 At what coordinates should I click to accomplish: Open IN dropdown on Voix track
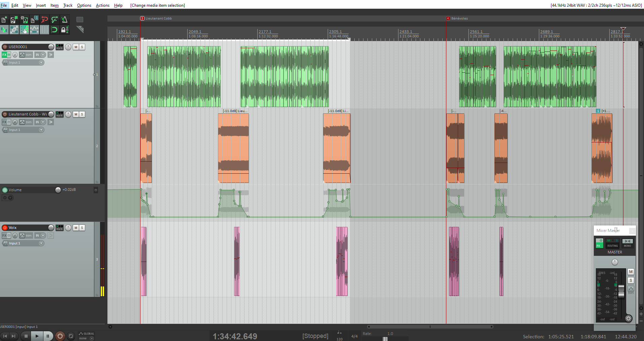pyautogui.click(x=40, y=235)
